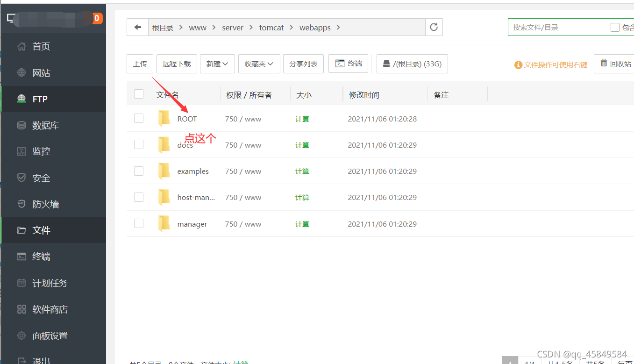This screenshot has height=364, width=634.
Task: Click the home icon beside 首页
Action: click(x=21, y=46)
